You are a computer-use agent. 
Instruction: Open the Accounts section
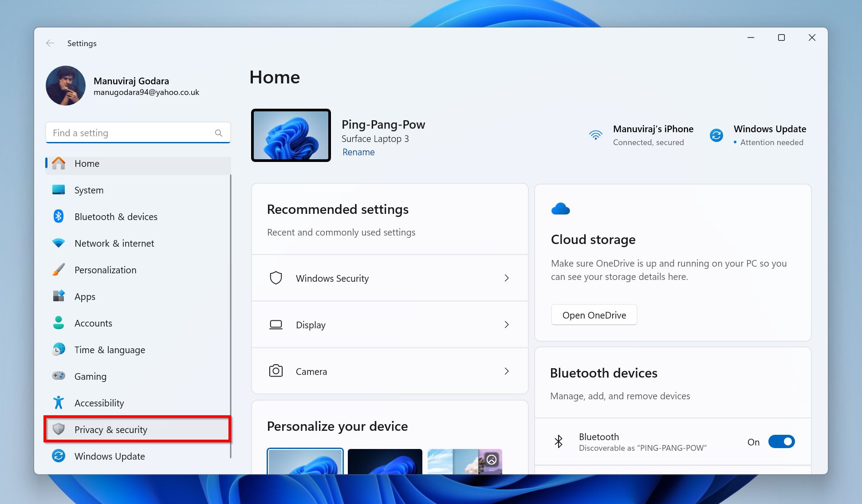coord(138,323)
